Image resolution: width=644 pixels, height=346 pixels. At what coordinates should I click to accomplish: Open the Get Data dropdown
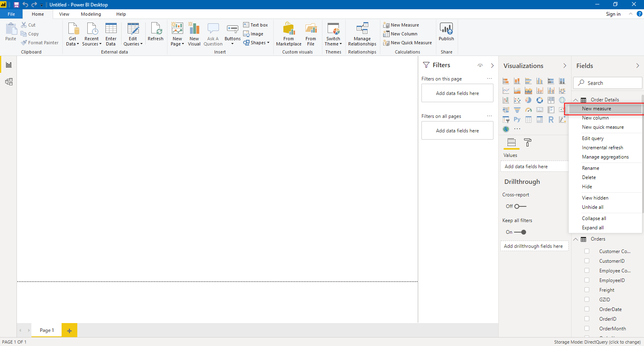click(x=72, y=34)
